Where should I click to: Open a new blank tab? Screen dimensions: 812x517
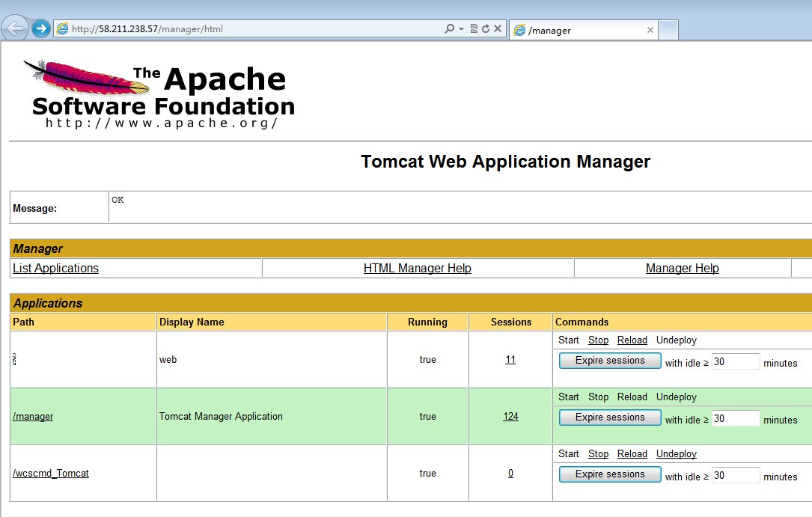click(x=668, y=31)
